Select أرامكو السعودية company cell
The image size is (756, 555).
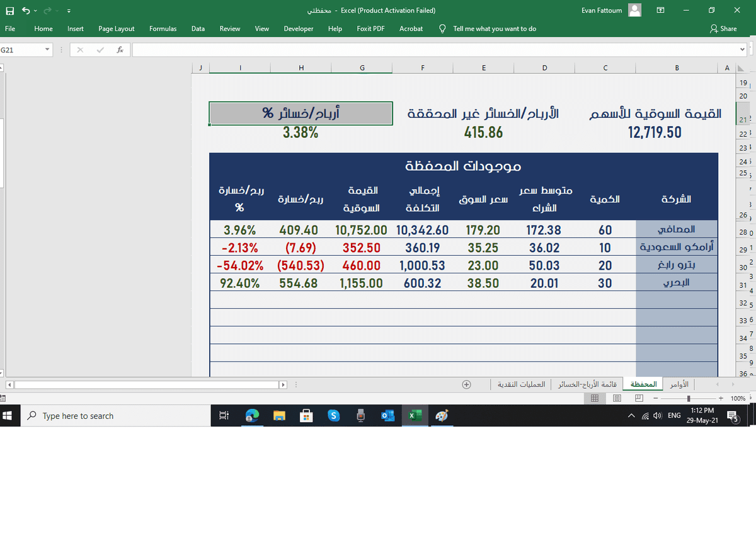pos(677,248)
